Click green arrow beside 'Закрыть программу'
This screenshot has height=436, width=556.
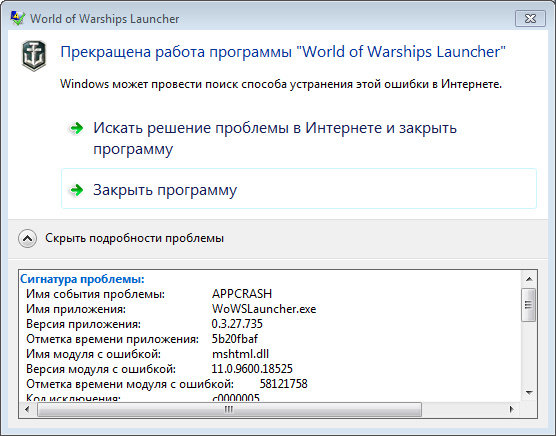pyautogui.click(x=76, y=190)
